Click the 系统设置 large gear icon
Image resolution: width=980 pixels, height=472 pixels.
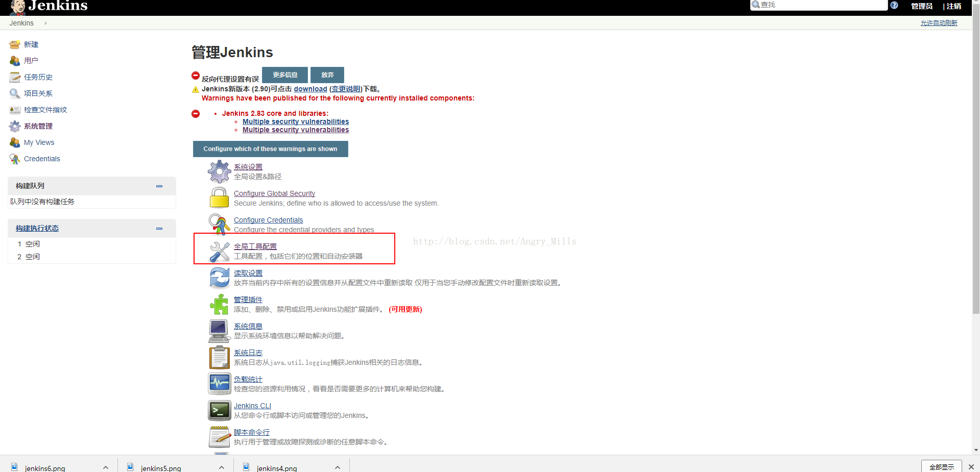pyautogui.click(x=220, y=171)
